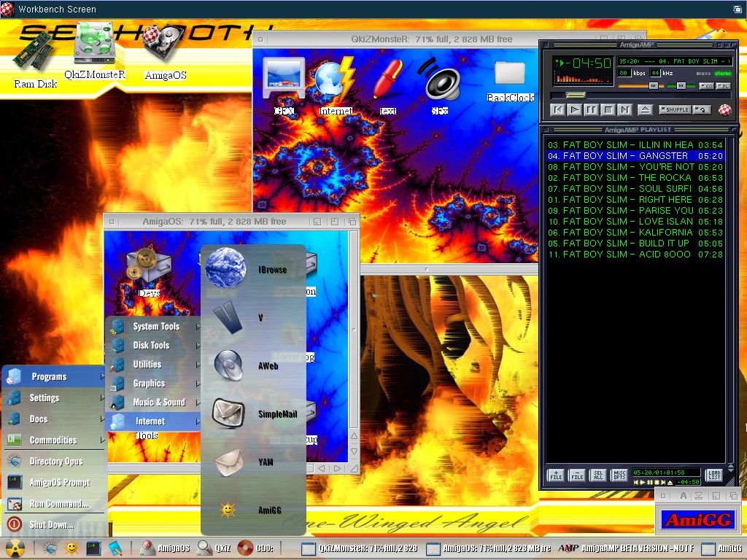
Task: Click AmigaAMP main play button
Action: (x=575, y=110)
